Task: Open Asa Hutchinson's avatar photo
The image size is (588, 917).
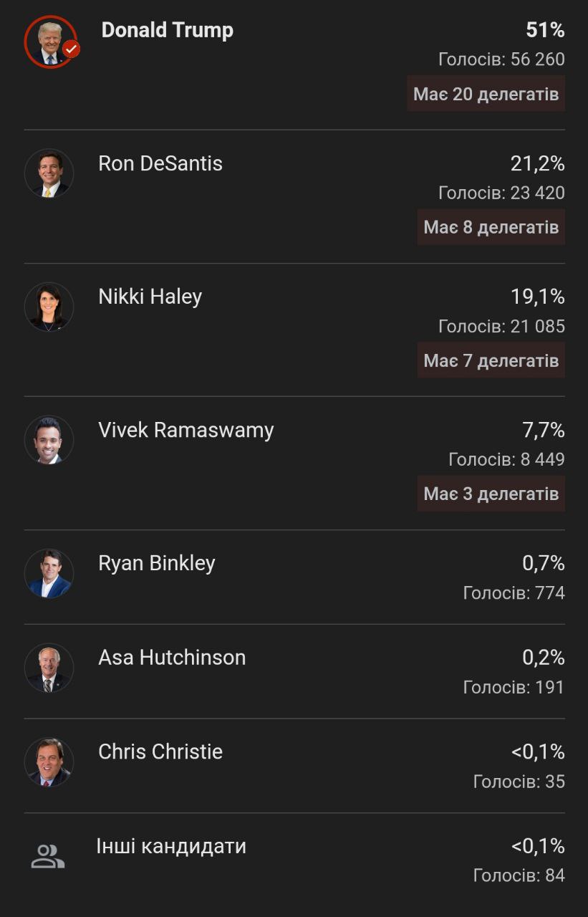Action: click(x=49, y=668)
